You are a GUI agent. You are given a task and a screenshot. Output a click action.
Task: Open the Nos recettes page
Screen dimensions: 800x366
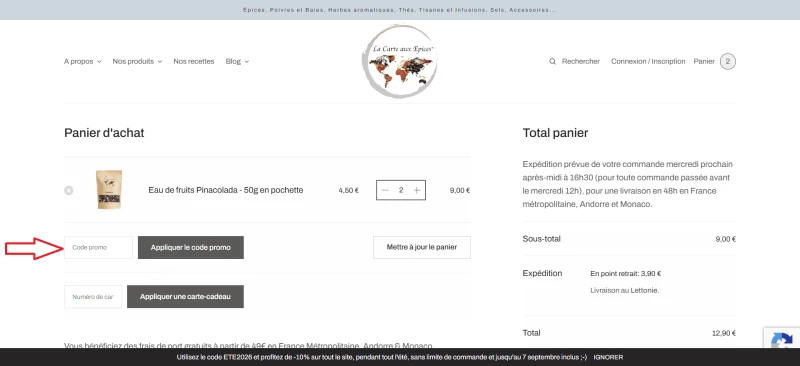pos(194,61)
